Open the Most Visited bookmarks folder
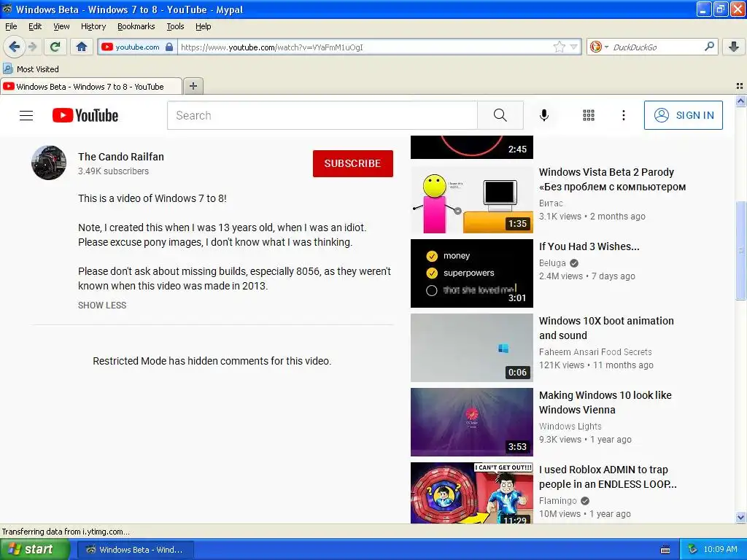 click(31, 69)
